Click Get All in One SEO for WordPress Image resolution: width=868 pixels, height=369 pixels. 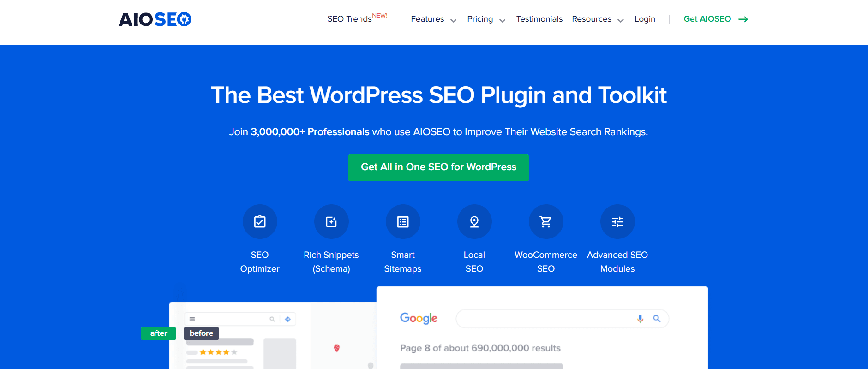[438, 167]
